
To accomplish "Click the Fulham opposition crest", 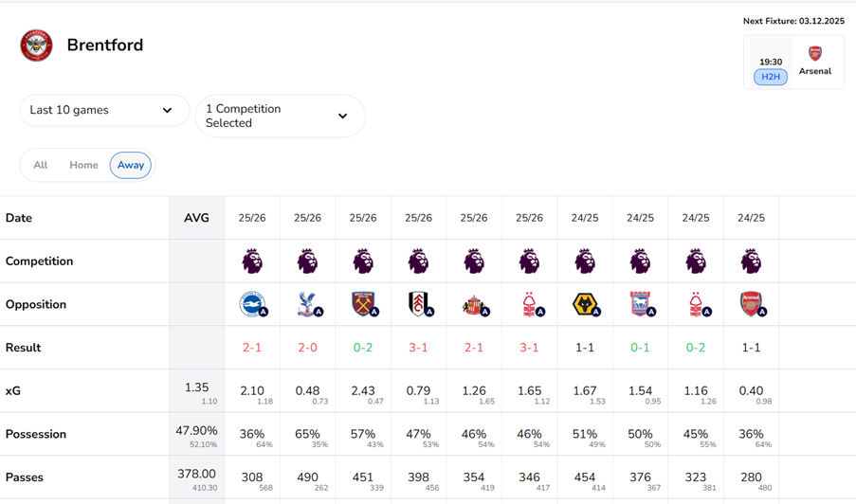I will (418, 304).
